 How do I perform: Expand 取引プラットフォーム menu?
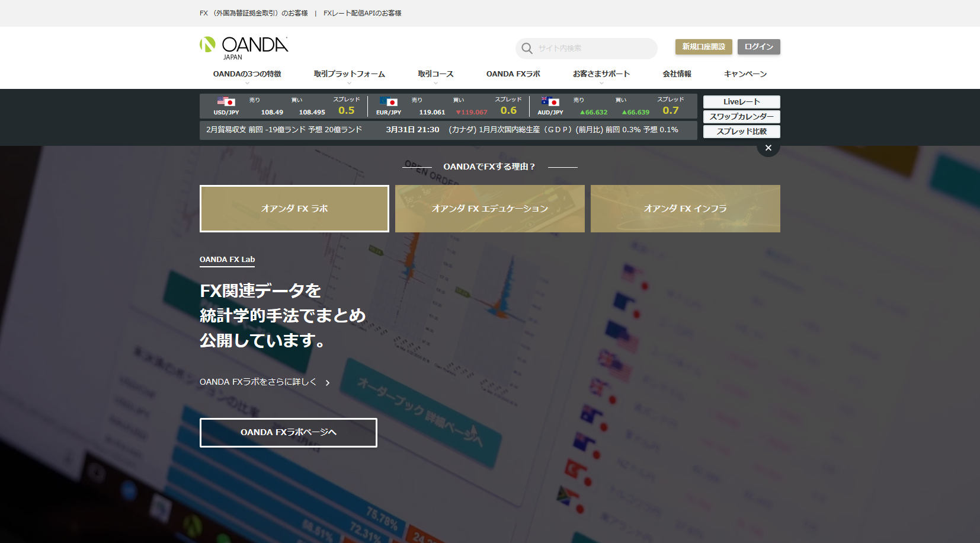coord(350,74)
